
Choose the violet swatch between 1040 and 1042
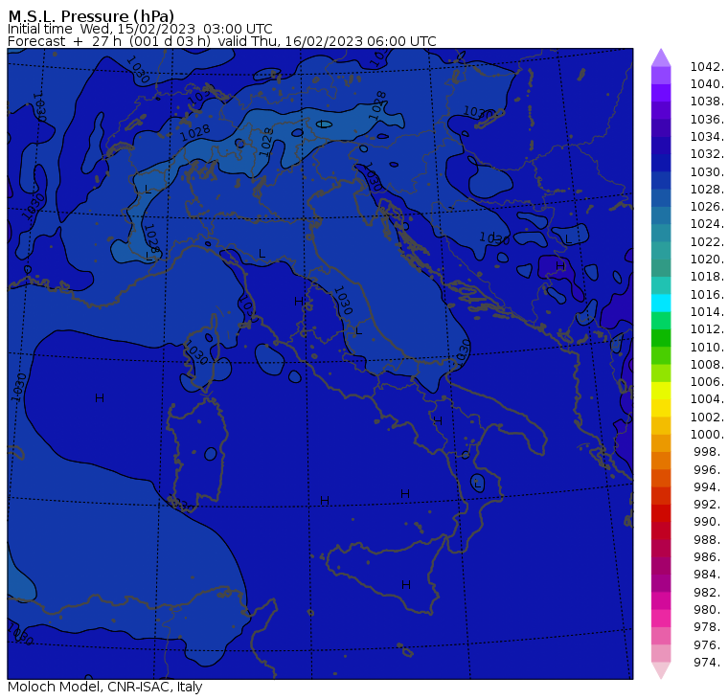point(661,76)
